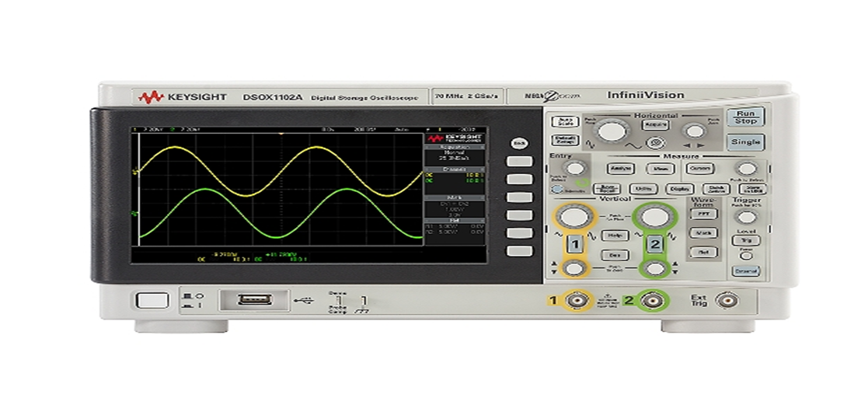The height and width of the screenshot is (405, 868).
Task: Click the bottom softkey beside screen
Action: pyautogui.click(x=519, y=250)
